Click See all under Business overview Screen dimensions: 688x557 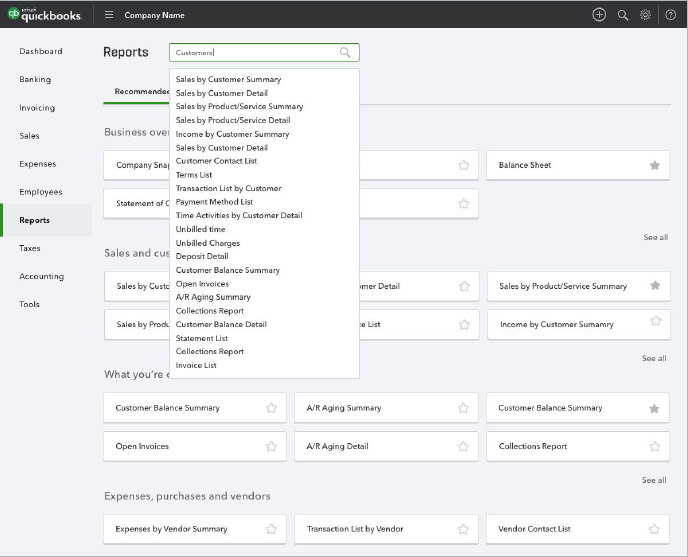coord(656,237)
